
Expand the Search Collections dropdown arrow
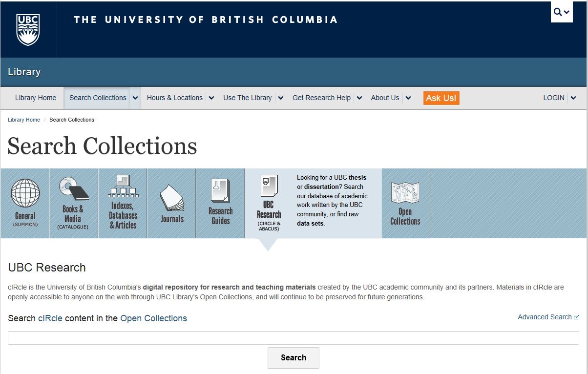tap(135, 98)
